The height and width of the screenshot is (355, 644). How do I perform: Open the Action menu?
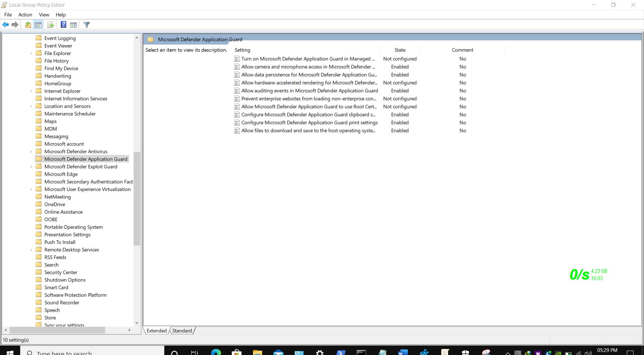click(25, 15)
